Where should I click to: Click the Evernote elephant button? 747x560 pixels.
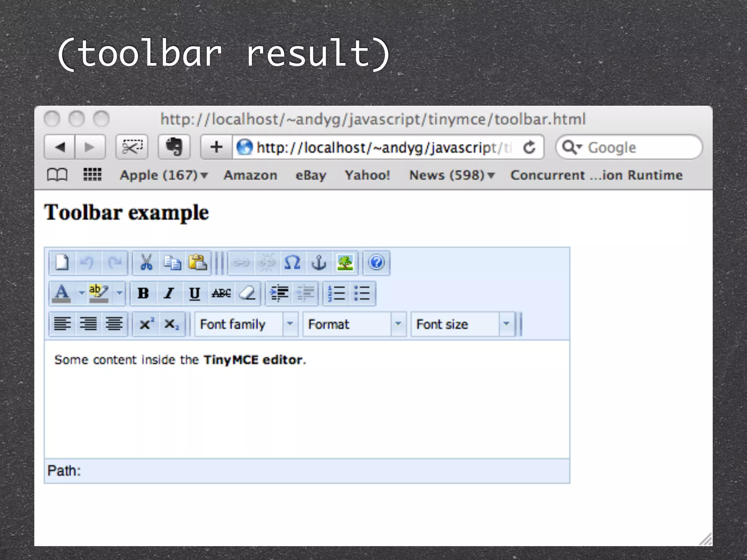point(174,147)
